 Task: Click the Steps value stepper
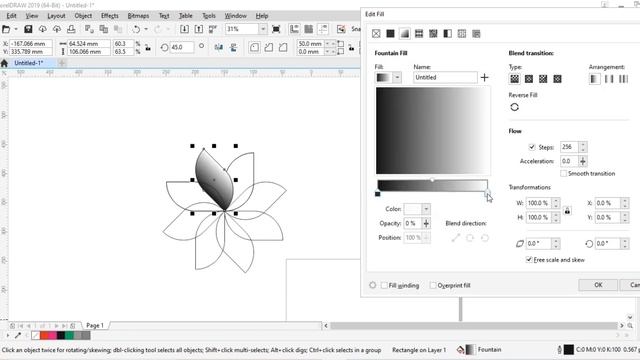pyautogui.click(x=583, y=147)
